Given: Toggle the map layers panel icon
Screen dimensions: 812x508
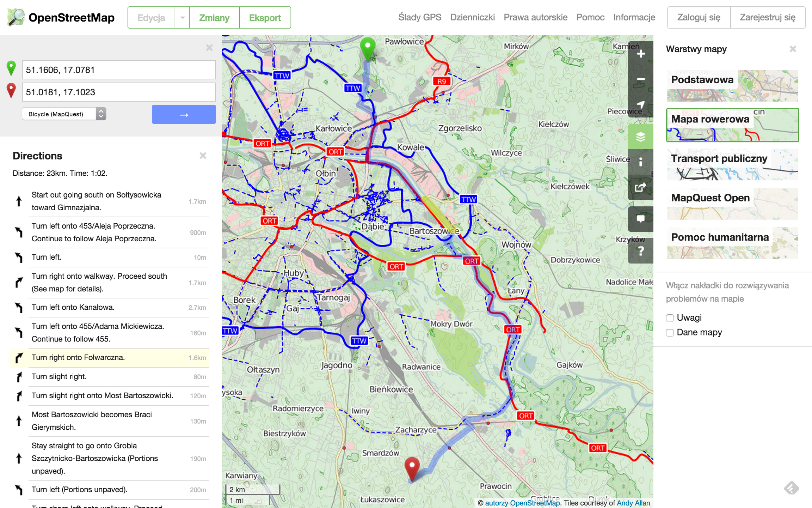Looking at the screenshot, I should coord(641,137).
